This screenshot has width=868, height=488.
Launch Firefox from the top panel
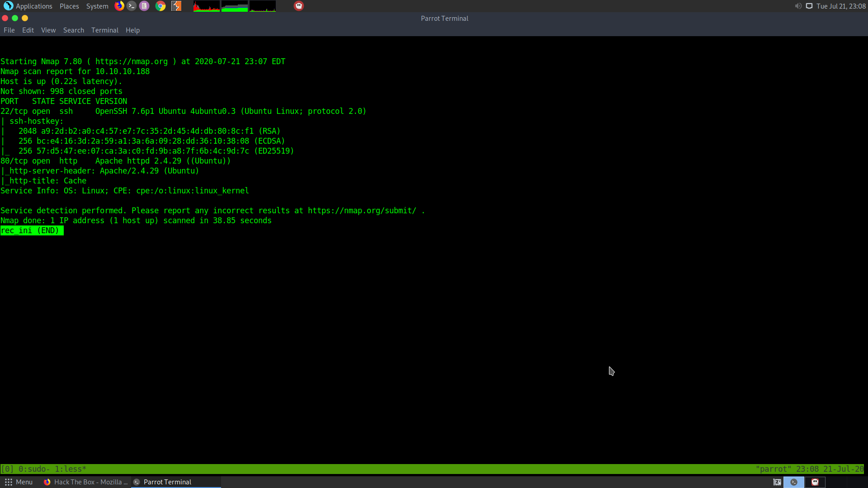119,6
